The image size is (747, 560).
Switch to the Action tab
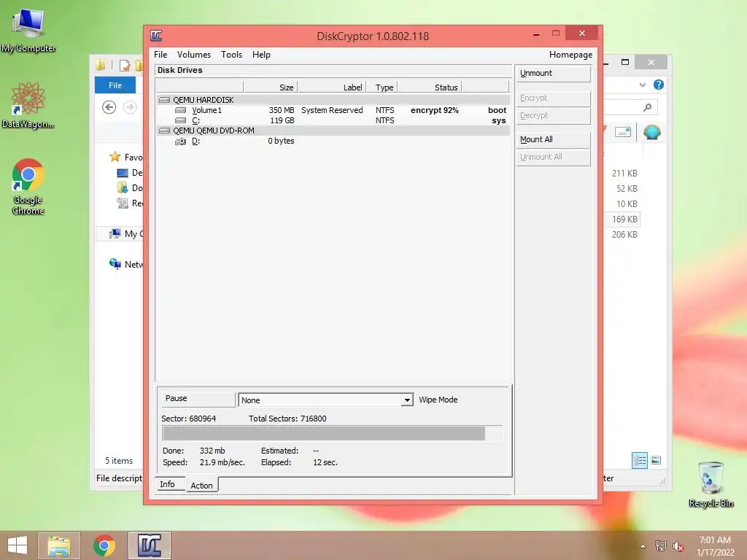pyautogui.click(x=201, y=485)
